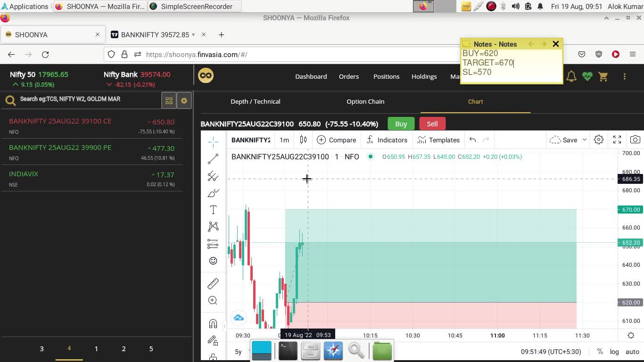Screen dimensions: 644x362
Task: Click the Shoonya infinity logo
Action: click(206, 75)
